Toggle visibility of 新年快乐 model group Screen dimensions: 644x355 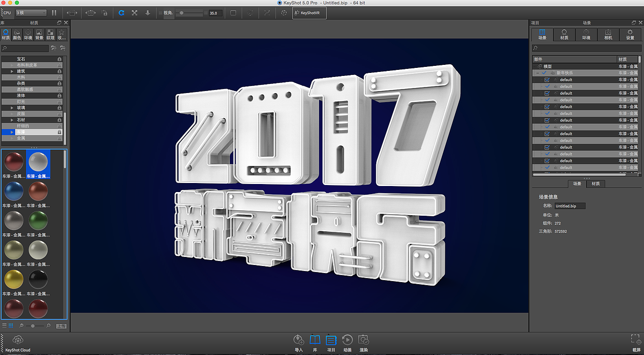[x=544, y=73]
